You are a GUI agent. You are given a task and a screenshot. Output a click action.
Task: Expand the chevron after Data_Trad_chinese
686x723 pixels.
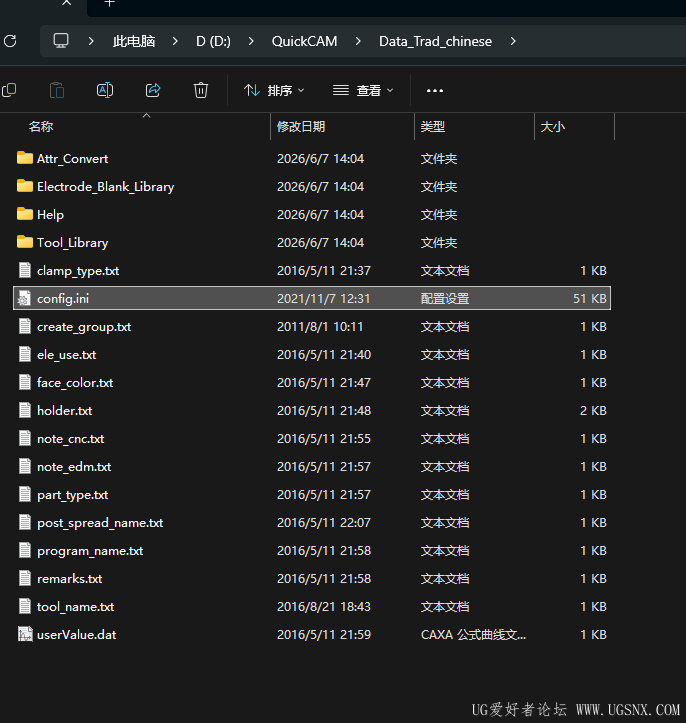coord(513,41)
